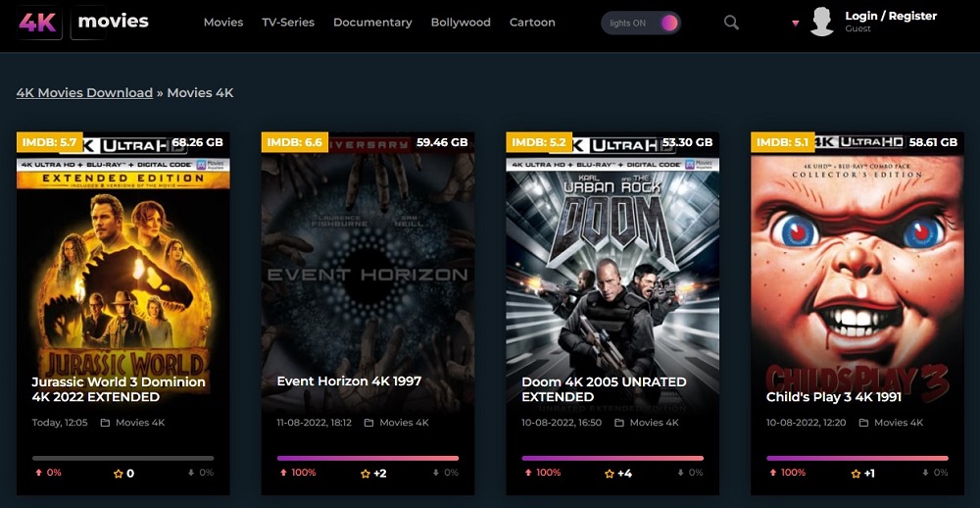This screenshot has width=980, height=508.
Task: Click the 59.46 GB size label
Action: [442, 142]
